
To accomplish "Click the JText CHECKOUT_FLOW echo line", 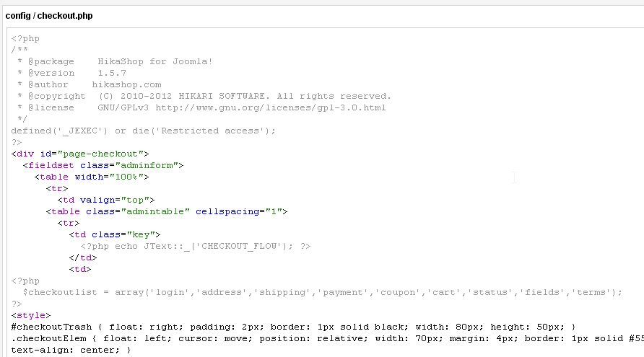I will [x=196, y=246].
